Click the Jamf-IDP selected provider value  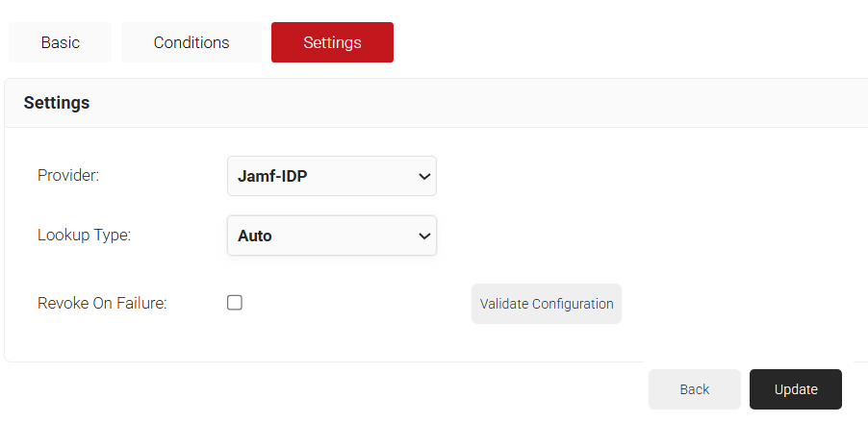(x=272, y=177)
